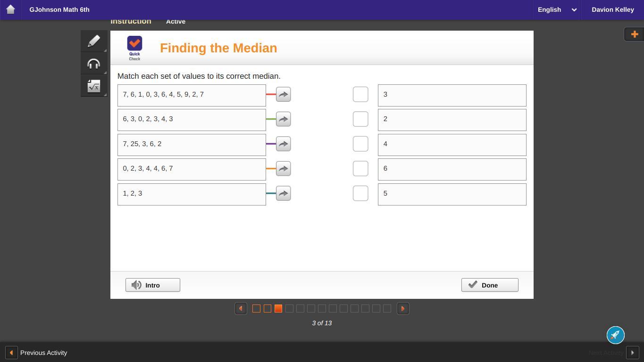Click arrow for set 7, 25, 3, 6, 2
The image size is (644, 362).
point(283,144)
